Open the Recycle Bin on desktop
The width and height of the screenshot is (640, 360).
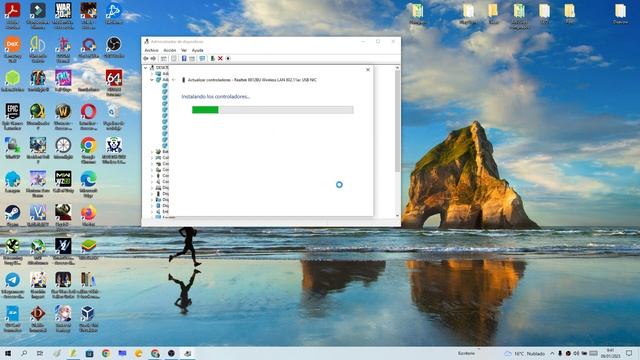pos(113,117)
